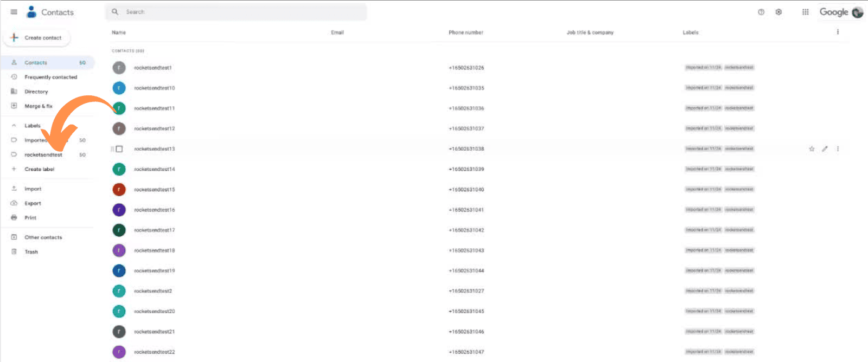Star the rocketsendtest13 contact
868x362 pixels.
[x=812, y=148]
